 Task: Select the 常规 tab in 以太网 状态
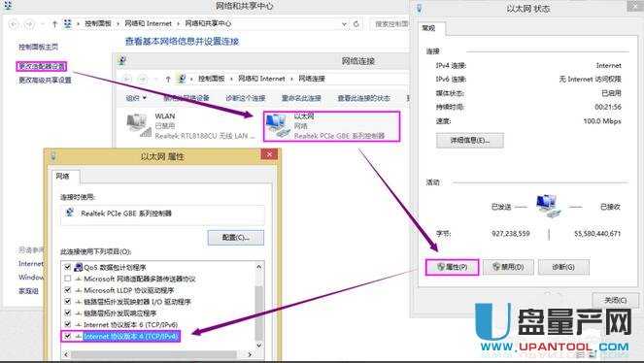pyautogui.click(x=428, y=28)
